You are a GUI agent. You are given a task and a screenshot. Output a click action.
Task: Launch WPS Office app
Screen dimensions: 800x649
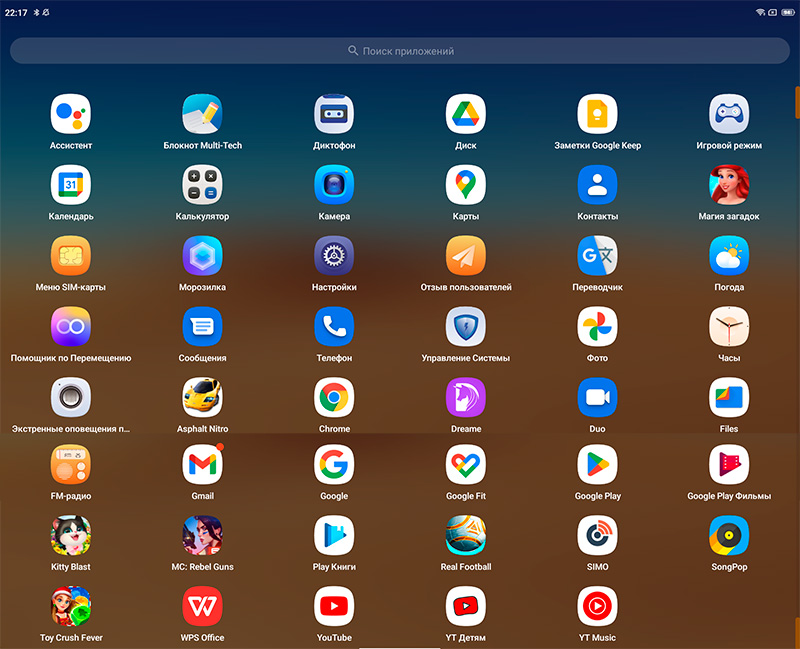(202, 607)
